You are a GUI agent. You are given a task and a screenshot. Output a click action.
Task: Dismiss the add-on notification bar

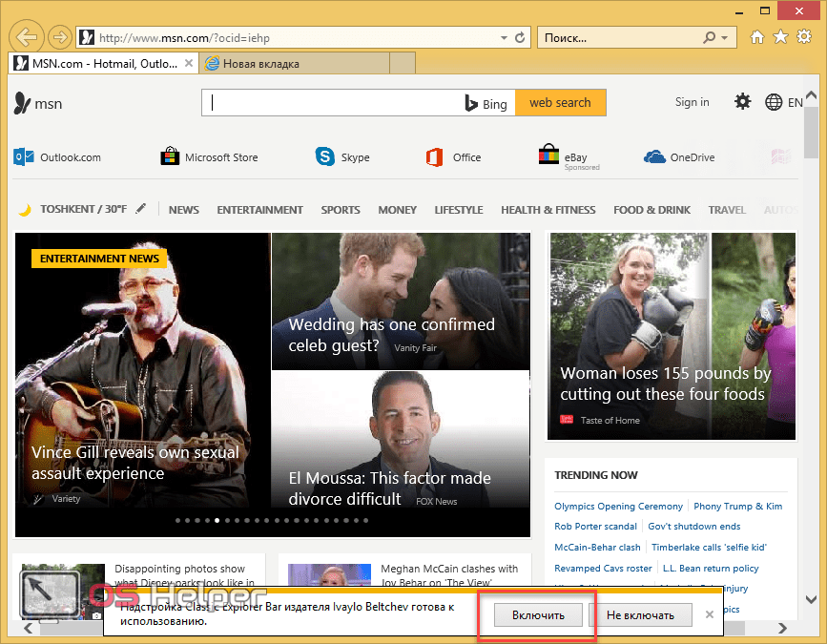(709, 614)
